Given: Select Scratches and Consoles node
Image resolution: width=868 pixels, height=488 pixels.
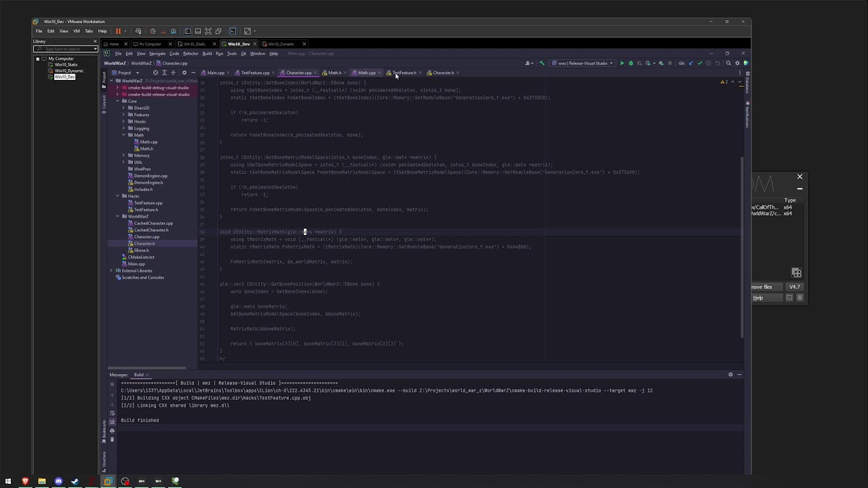Looking at the screenshot, I should click(142, 277).
